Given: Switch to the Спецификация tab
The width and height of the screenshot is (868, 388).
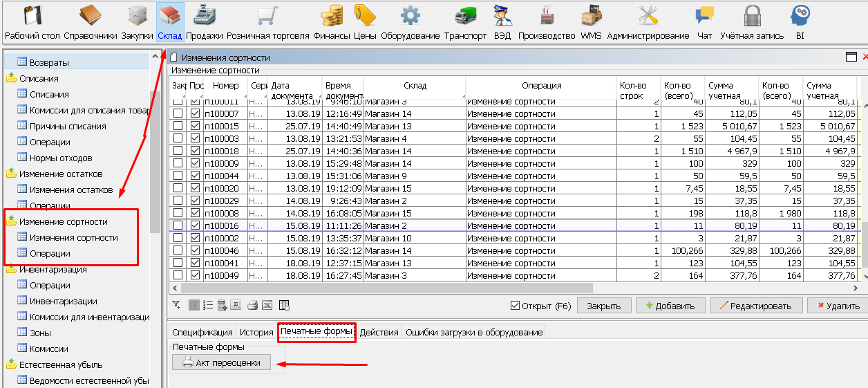Looking at the screenshot, I should pos(202,332).
